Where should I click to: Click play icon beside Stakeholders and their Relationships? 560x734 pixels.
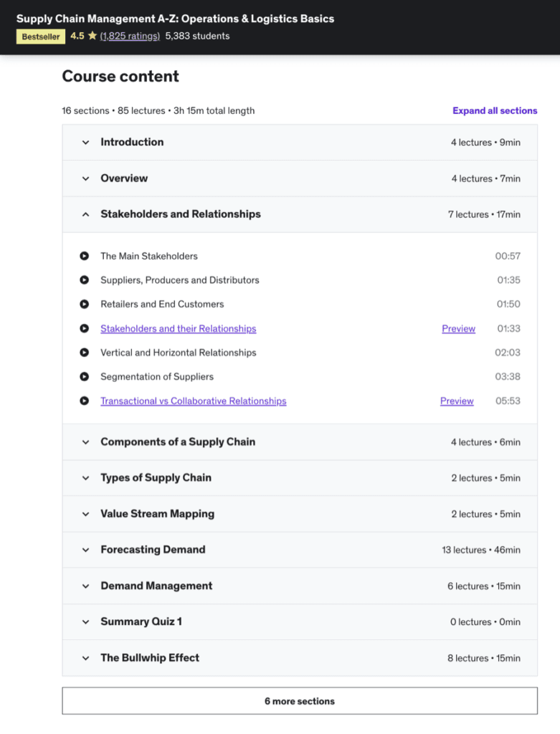pyautogui.click(x=85, y=328)
